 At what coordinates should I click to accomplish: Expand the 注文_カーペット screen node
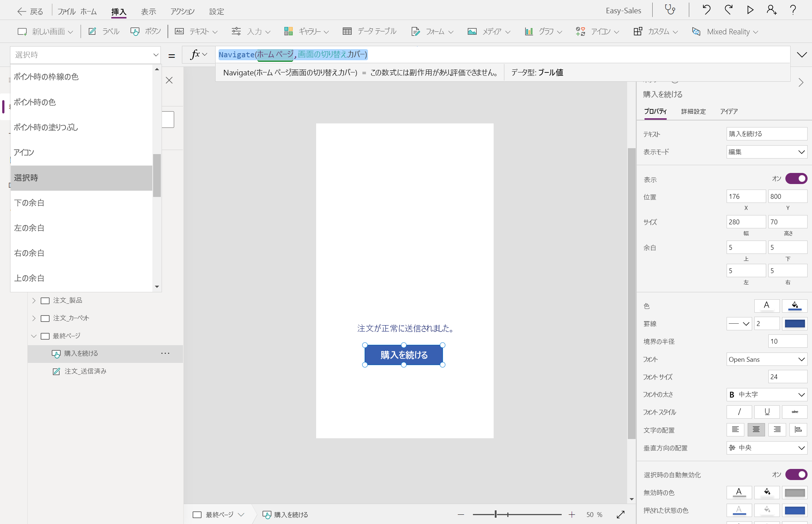[x=34, y=318]
